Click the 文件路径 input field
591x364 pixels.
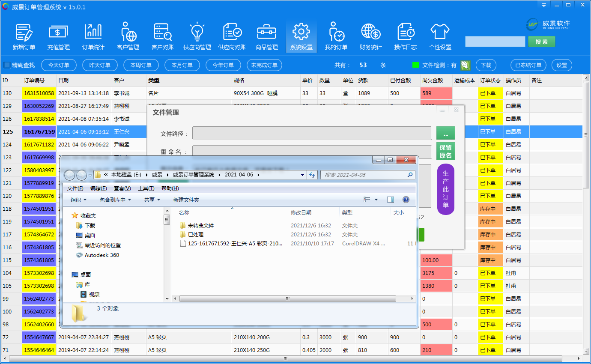312,133
